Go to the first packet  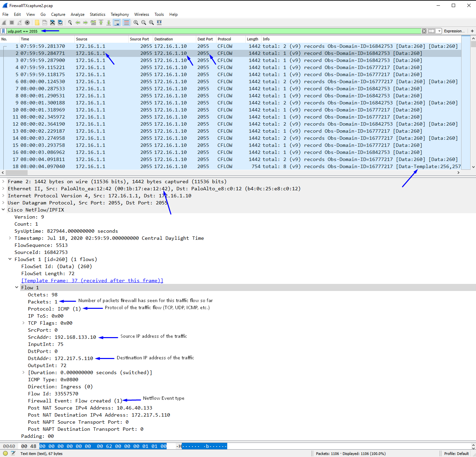101,23
